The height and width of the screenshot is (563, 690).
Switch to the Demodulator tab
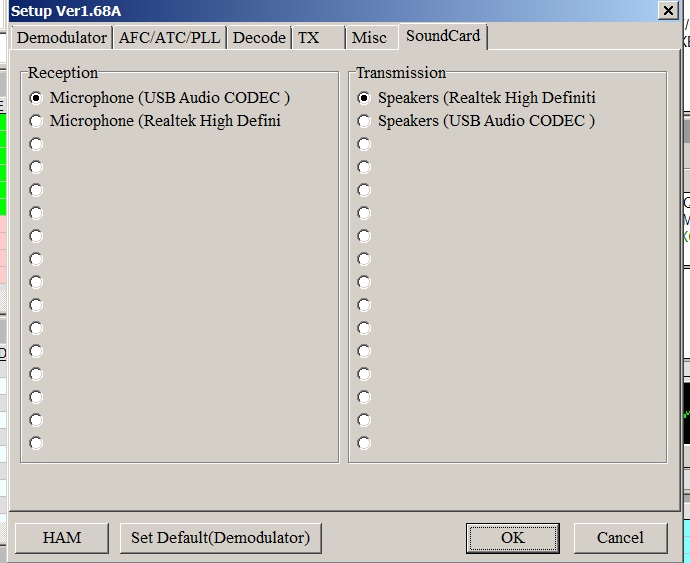62,37
